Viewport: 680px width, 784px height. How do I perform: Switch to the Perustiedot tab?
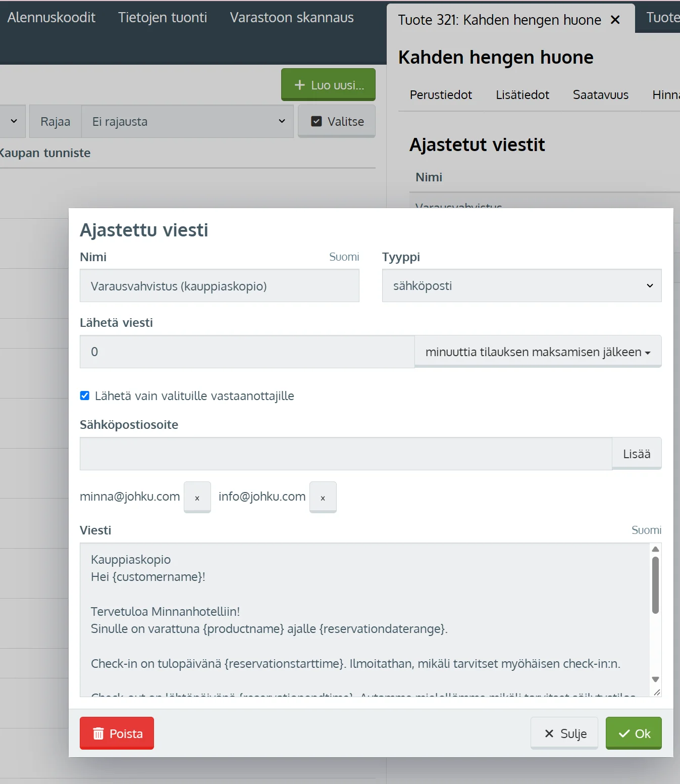coord(441,94)
